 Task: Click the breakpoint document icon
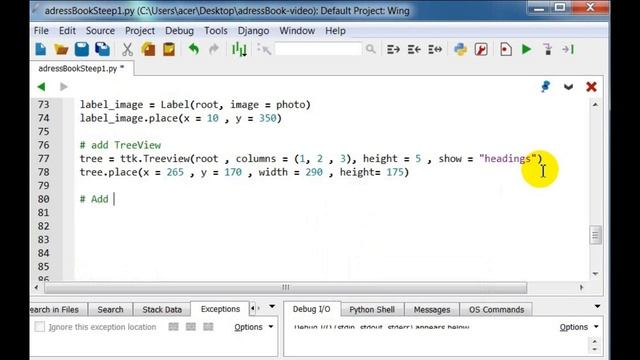tap(506, 49)
